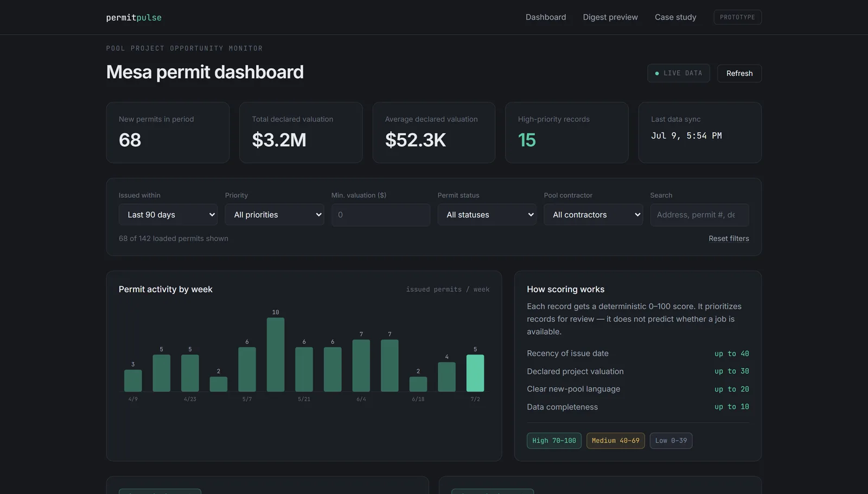Open the Priority filter dropdown
Viewport: 868px width, 494px height.
(x=275, y=215)
